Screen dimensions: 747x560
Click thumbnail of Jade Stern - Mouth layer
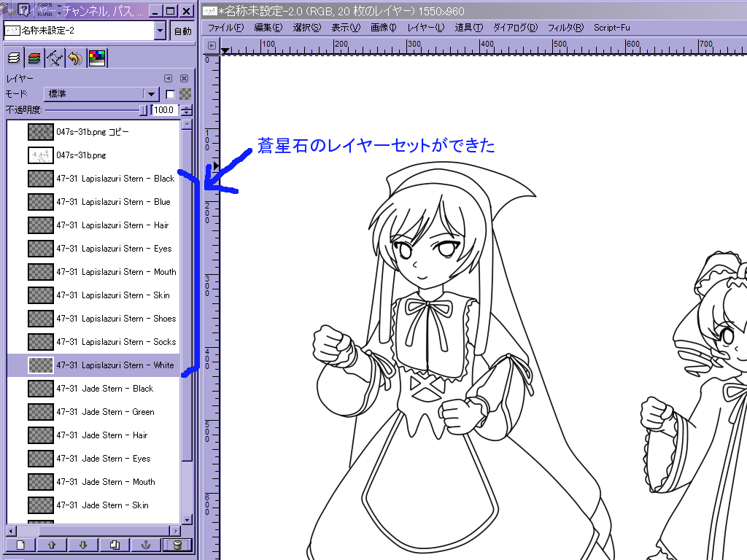41,482
